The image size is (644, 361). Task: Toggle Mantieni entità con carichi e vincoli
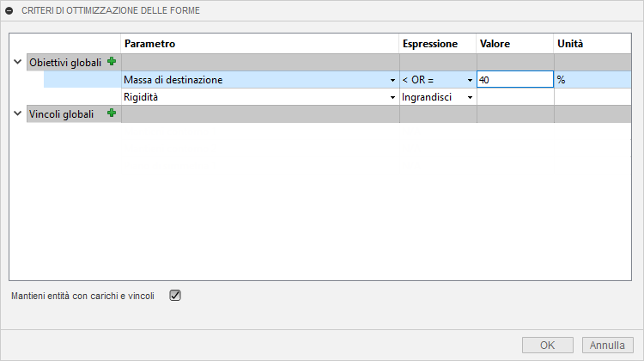pos(175,295)
